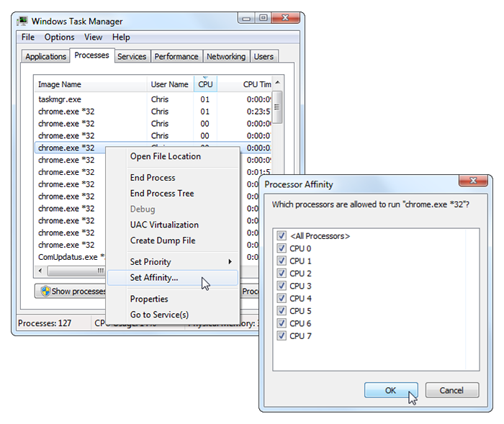Switch to the Networking tab
The width and height of the screenshot is (504, 424).
point(226,57)
